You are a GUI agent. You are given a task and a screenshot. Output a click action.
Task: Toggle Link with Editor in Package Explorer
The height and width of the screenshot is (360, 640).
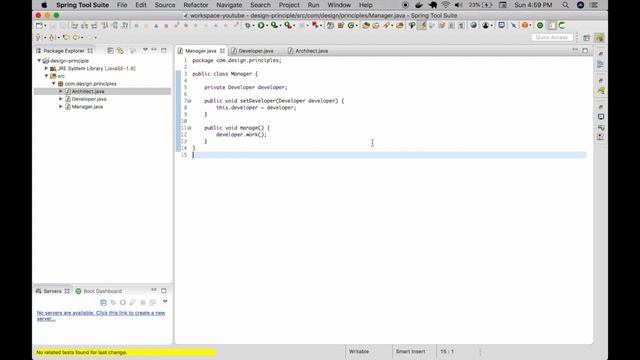[x=120, y=51]
